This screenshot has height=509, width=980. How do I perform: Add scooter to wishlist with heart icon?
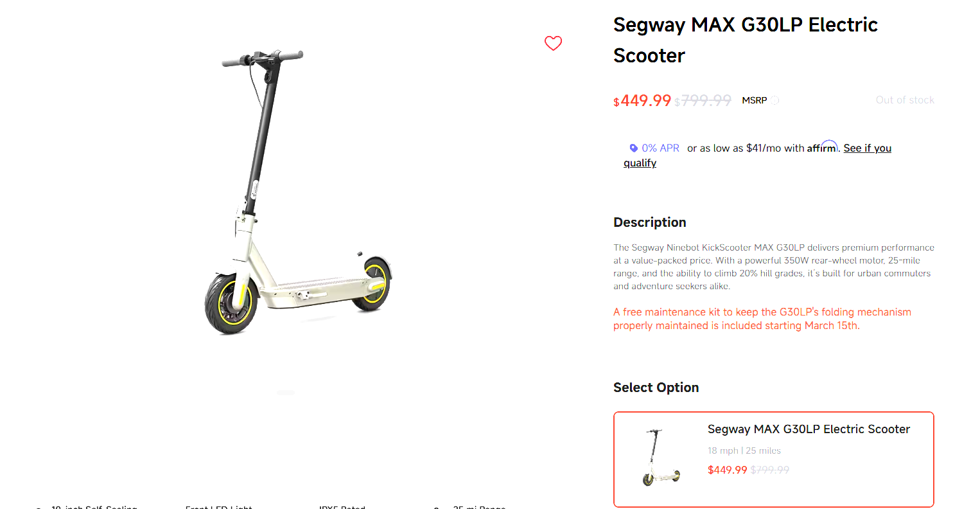pyautogui.click(x=553, y=43)
